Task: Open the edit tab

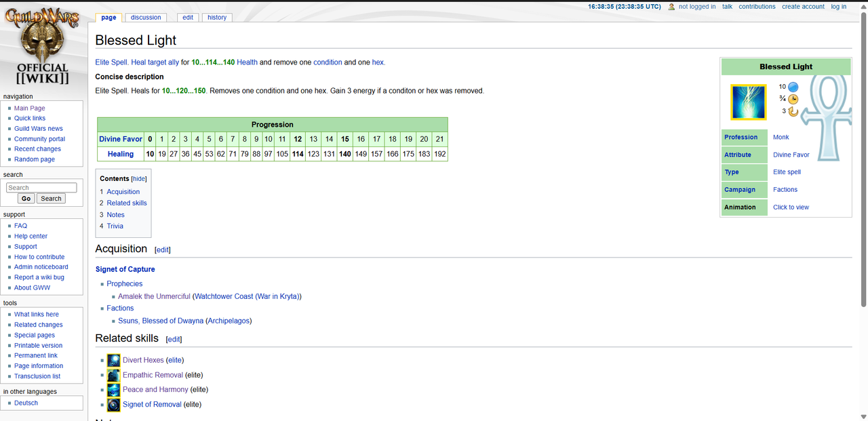Action: [188, 18]
